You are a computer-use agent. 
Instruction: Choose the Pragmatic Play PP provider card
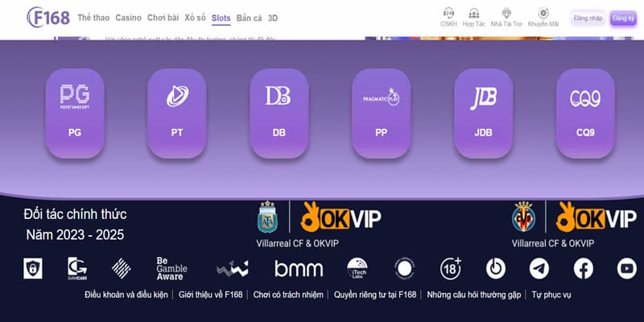[x=381, y=113]
